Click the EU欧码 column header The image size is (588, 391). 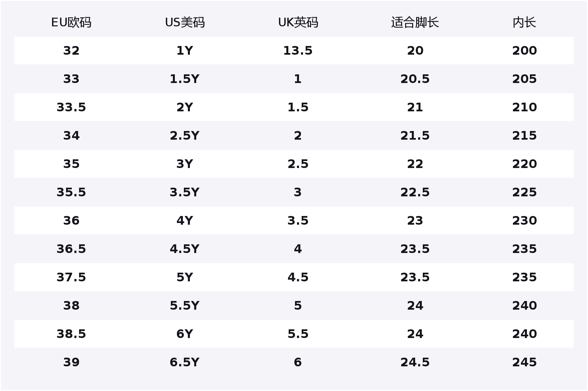(x=71, y=23)
